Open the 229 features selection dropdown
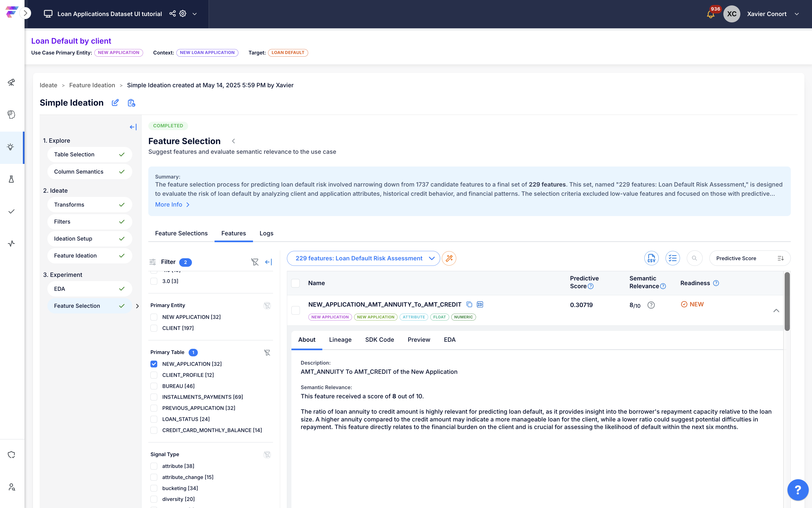 (363, 258)
